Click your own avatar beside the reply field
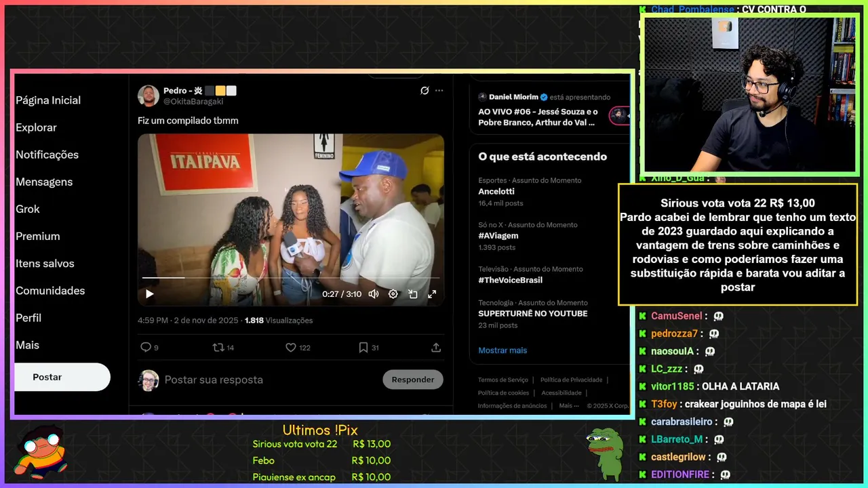 click(x=149, y=380)
